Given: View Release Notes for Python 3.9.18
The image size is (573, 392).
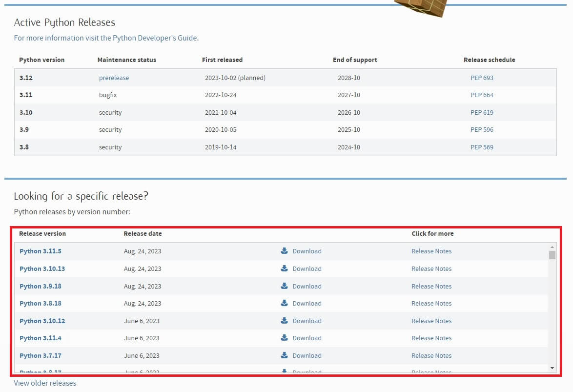Looking at the screenshot, I should pos(431,287).
